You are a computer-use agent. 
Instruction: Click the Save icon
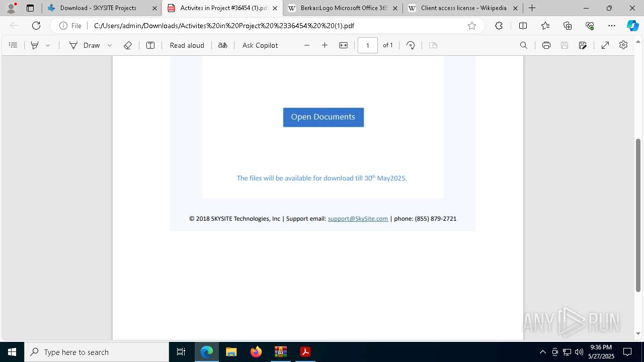(x=565, y=45)
